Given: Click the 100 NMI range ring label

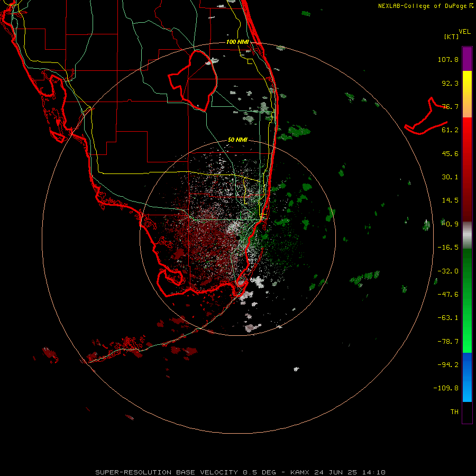Looking at the screenshot, I should (x=237, y=42).
